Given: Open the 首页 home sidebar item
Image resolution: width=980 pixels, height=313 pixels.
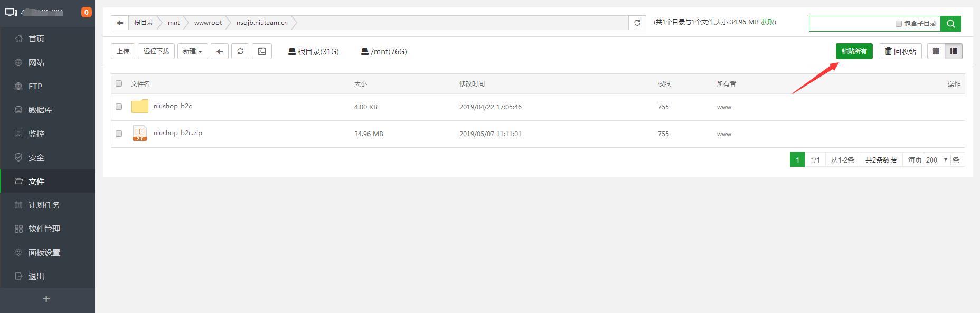Looking at the screenshot, I should [48, 39].
